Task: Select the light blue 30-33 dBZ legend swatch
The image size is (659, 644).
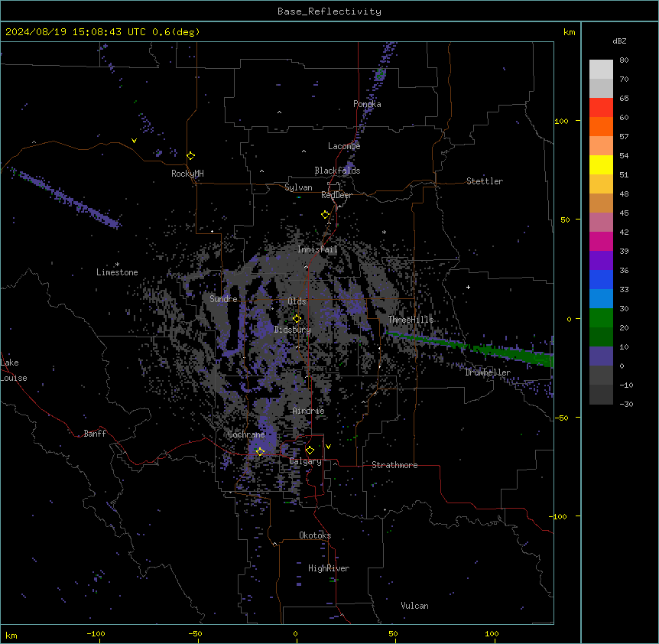Action: click(x=601, y=299)
